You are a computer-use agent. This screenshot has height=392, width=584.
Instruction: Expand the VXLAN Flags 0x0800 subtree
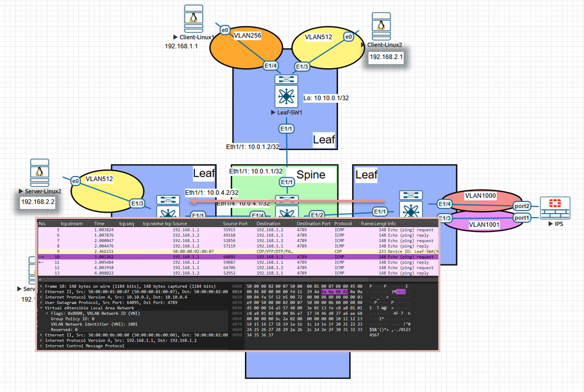[x=47, y=313]
